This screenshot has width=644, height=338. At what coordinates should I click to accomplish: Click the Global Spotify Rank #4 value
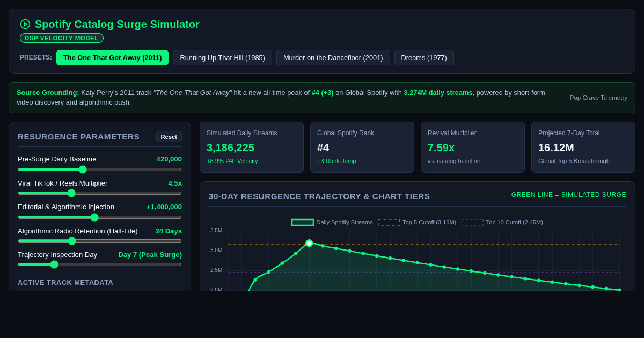323,148
